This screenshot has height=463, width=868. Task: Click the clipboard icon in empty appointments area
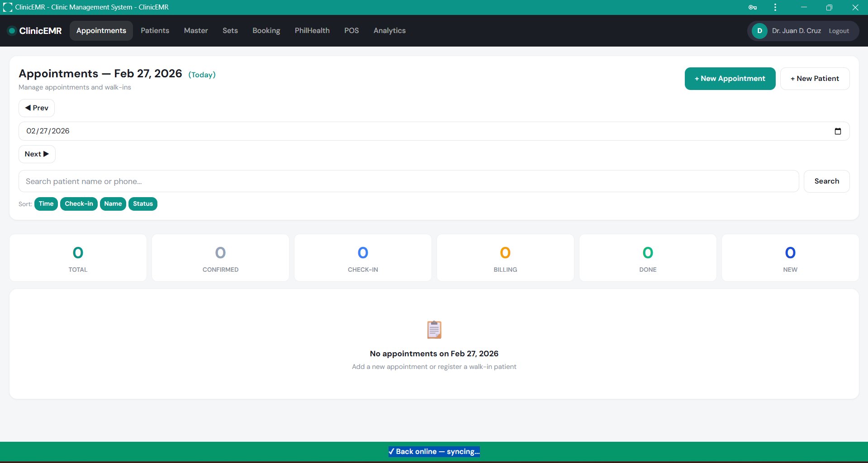(434, 329)
